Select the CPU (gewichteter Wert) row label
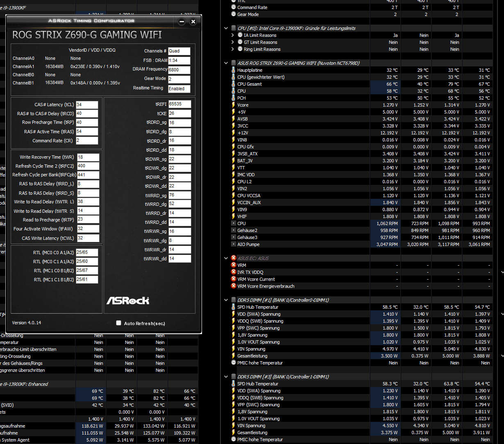 pyautogui.click(x=261, y=77)
